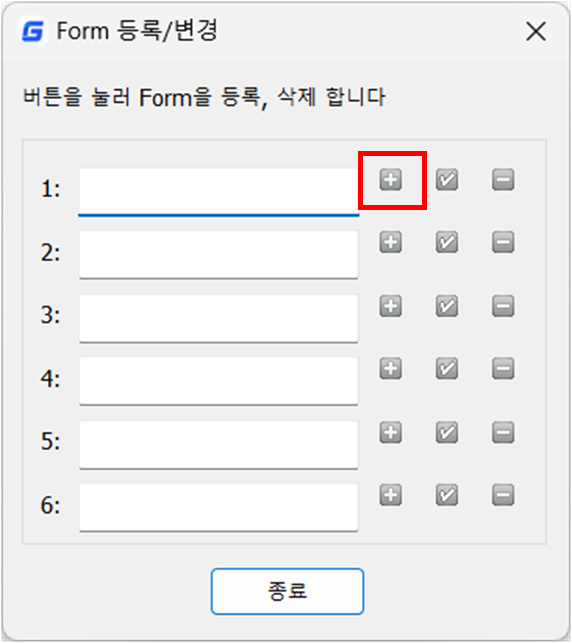Register a form with row 2 plus icon
The width and height of the screenshot is (572, 643).
click(390, 242)
